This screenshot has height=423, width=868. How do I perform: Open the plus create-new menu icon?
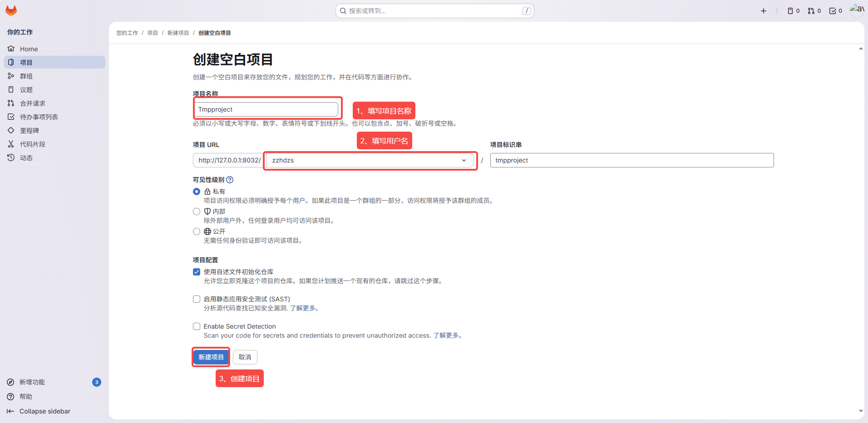[764, 11]
